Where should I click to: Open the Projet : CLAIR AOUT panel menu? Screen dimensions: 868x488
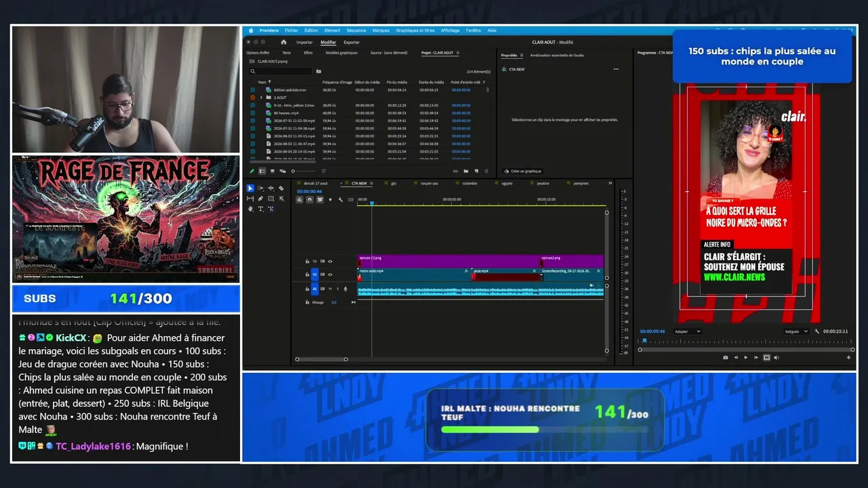[x=458, y=53]
